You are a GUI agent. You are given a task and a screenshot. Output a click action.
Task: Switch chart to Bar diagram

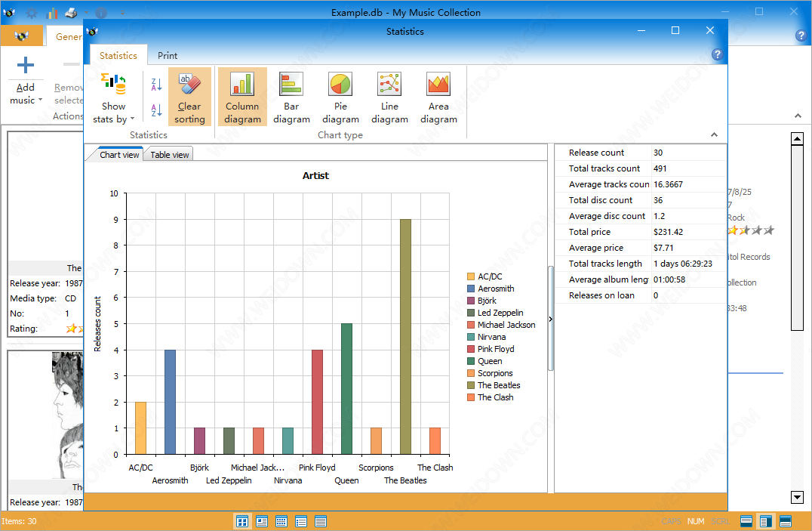291,97
